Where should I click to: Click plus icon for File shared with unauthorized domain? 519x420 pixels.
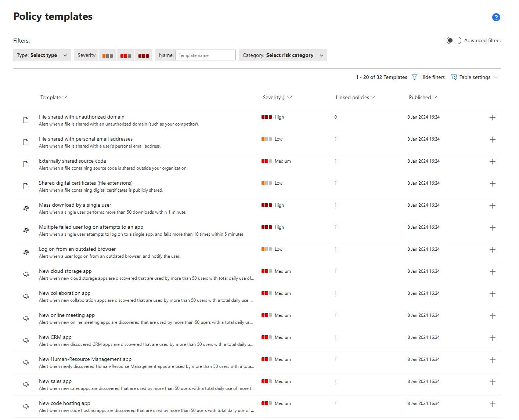[x=493, y=117]
